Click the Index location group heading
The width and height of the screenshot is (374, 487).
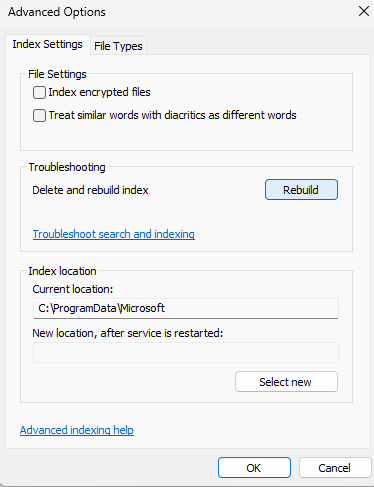pos(62,271)
